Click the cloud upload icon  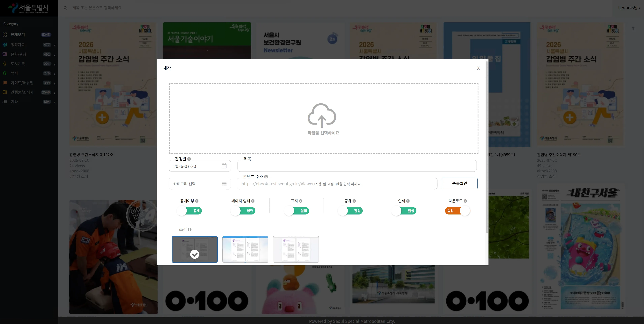coord(322,116)
